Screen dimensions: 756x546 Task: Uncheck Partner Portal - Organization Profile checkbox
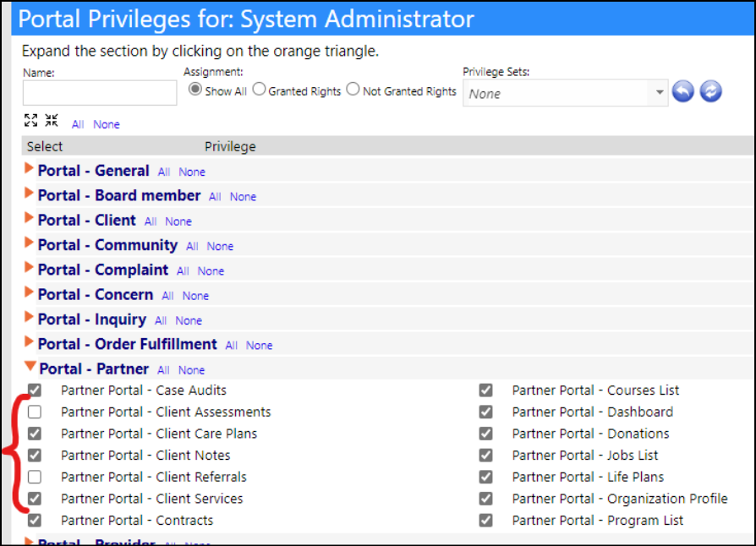tap(485, 499)
